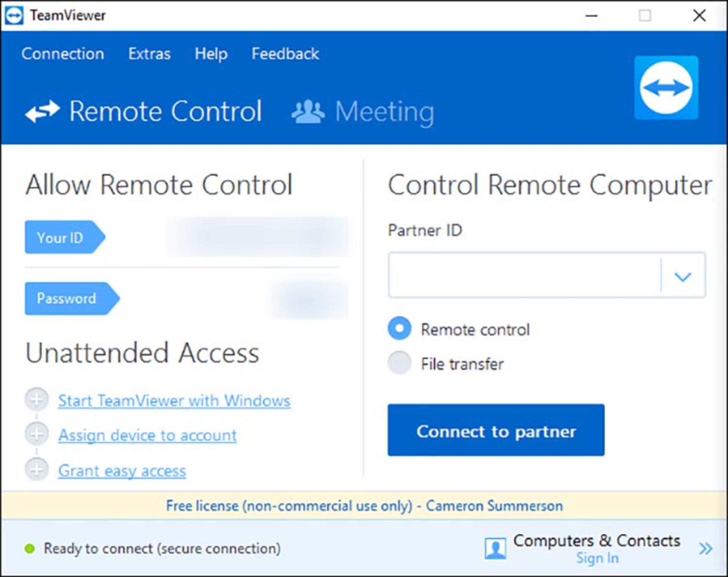The image size is (728, 577).
Task: Open the Extras menu
Action: pyautogui.click(x=149, y=54)
